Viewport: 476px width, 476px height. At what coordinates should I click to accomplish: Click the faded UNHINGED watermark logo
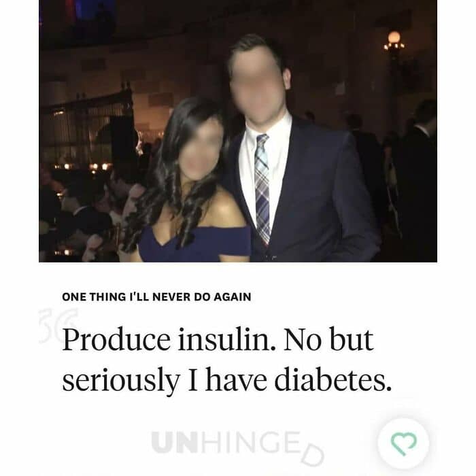point(238,446)
